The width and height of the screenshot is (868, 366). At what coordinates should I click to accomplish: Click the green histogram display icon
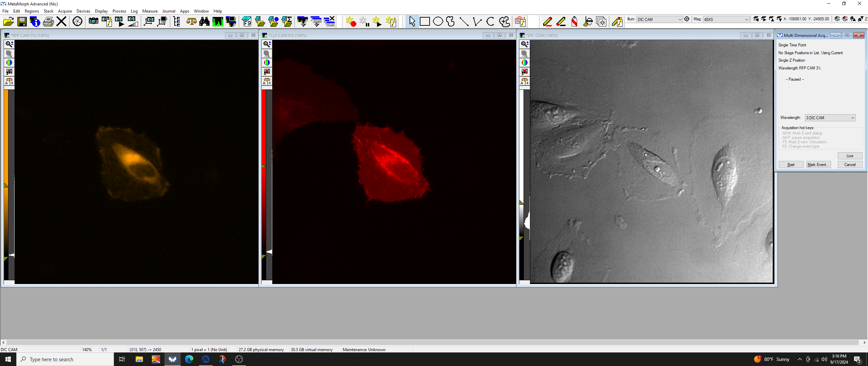(x=217, y=22)
